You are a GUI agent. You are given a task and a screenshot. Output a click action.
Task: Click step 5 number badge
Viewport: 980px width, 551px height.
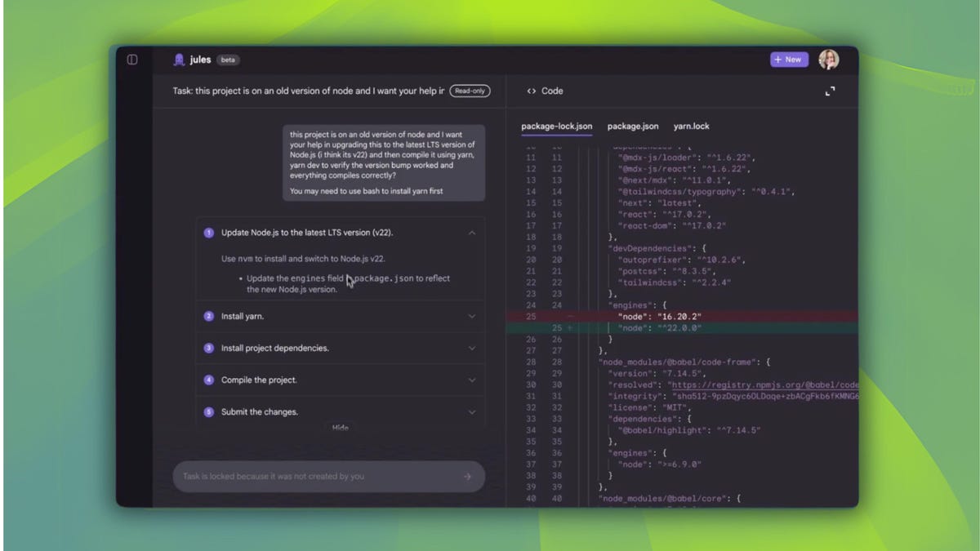click(208, 412)
